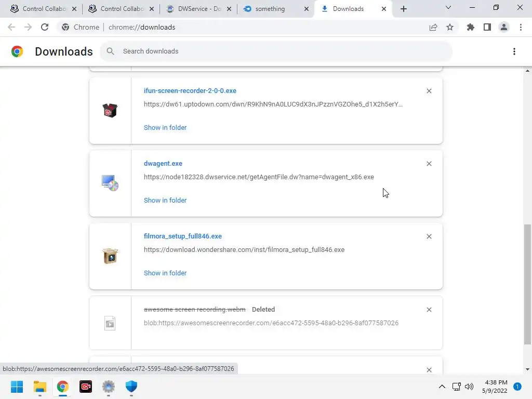Click the dwagent.exe file icon

[110, 183]
